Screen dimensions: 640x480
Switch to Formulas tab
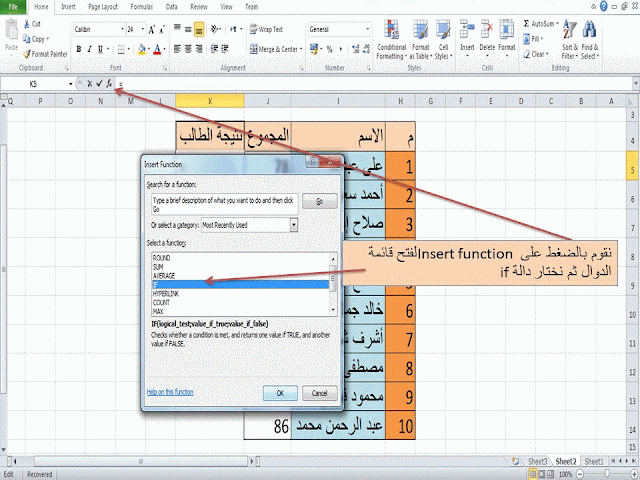pyautogui.click(x=142, y=7)
